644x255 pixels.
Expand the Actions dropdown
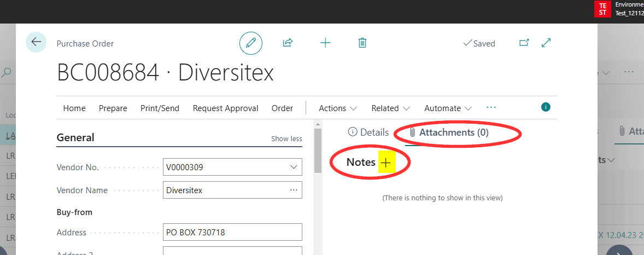tap(338, 108)
